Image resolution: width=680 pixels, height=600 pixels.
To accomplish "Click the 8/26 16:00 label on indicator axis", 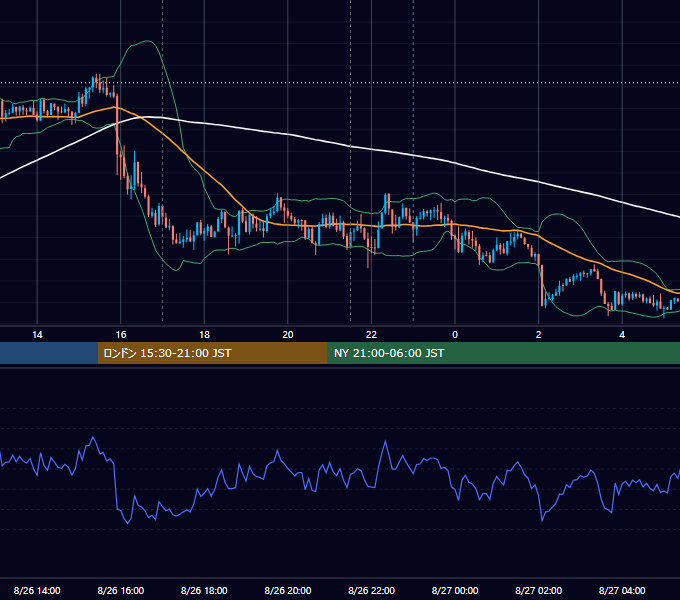I will (121, 590).
